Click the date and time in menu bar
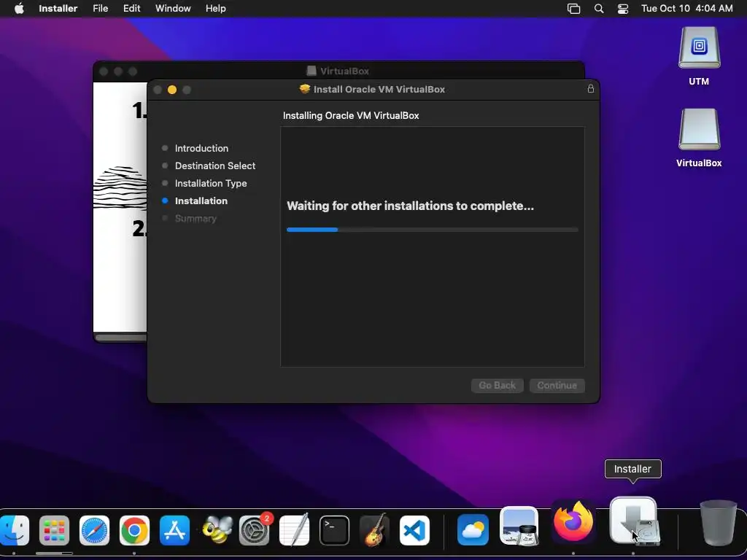747x560 pixels. pos(686,8)
